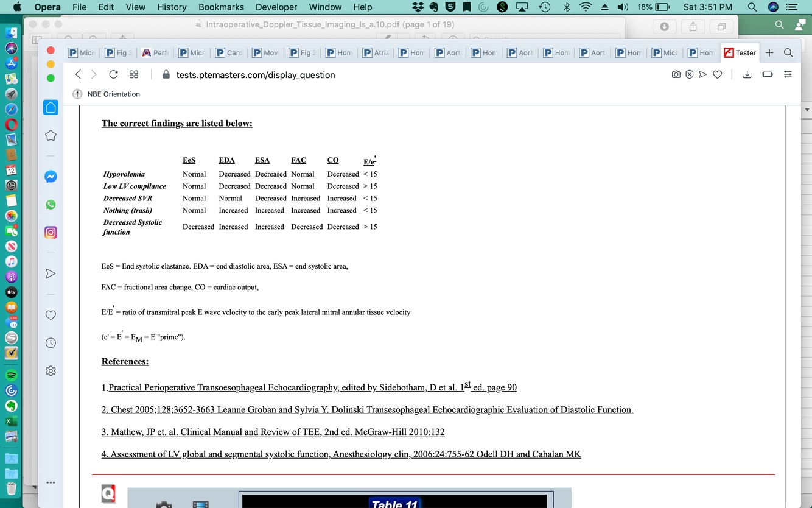Click the padlock site security icon
The width and height of the screenshot is (812, 508).
tap(166, 74)
